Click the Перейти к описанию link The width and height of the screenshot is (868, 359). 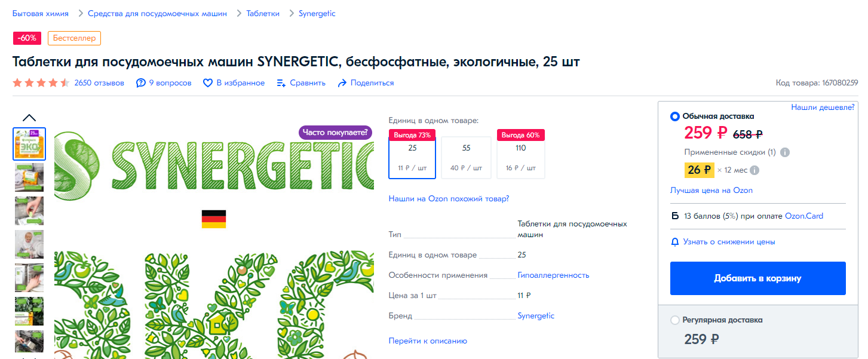(428, 341)
